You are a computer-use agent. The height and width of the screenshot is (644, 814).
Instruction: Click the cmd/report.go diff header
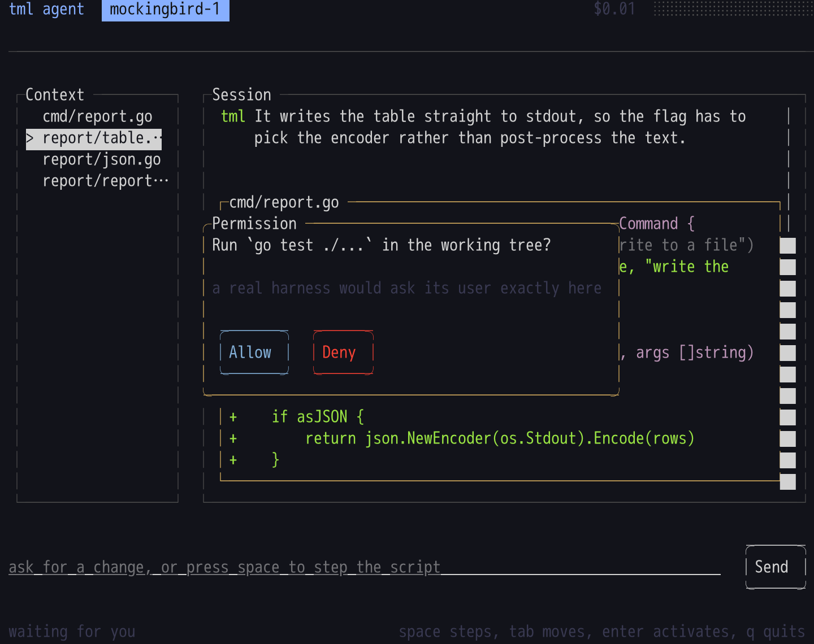tap(284, 202)
